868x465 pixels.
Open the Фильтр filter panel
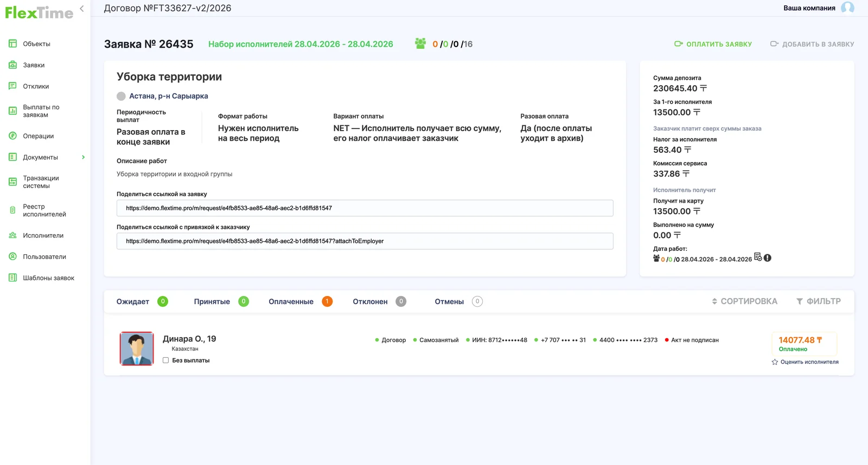point(819,301)
